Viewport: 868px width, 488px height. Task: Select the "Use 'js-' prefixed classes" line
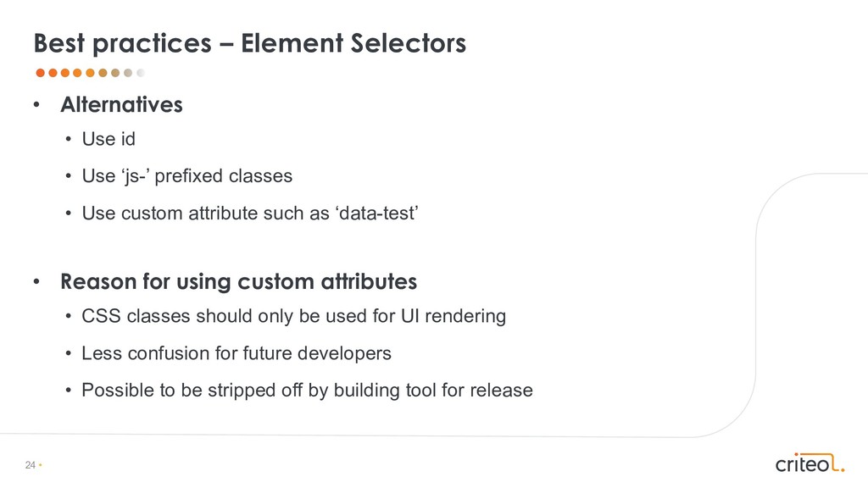click(x=186, y=176)
